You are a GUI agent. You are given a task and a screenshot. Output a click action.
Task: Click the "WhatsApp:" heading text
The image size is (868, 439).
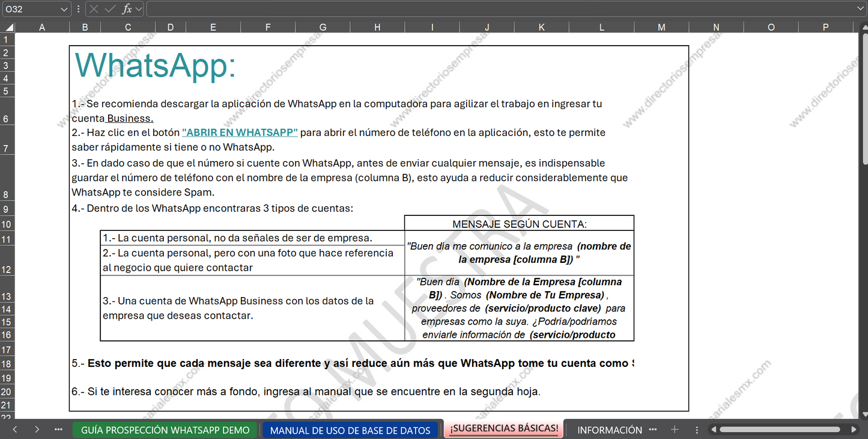coord(156,66)
